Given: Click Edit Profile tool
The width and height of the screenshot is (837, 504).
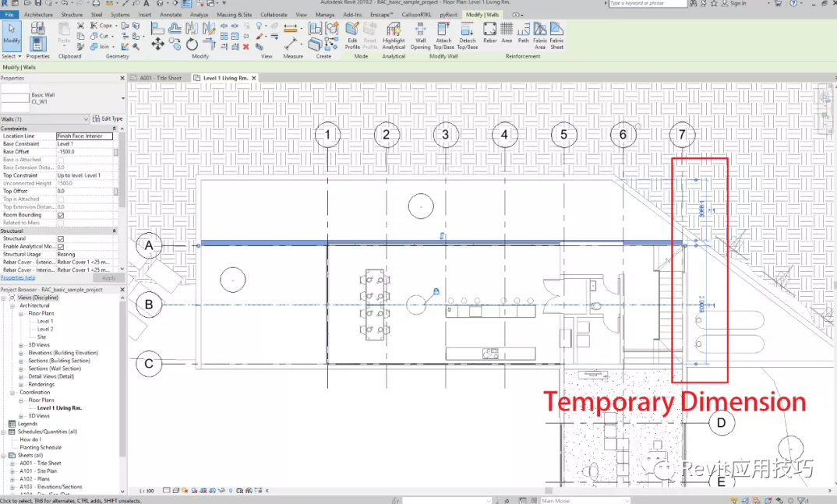Looking at the screenshot, I should point(352,36).
